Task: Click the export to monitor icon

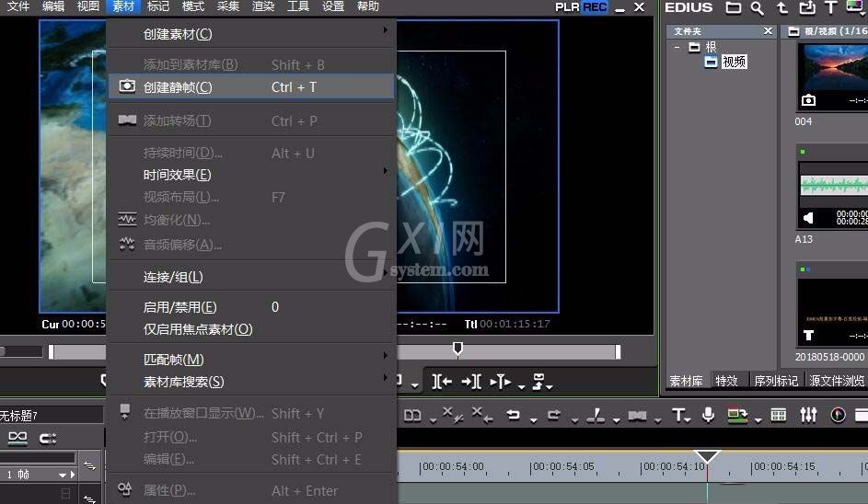Action: [x=737, y=416]
